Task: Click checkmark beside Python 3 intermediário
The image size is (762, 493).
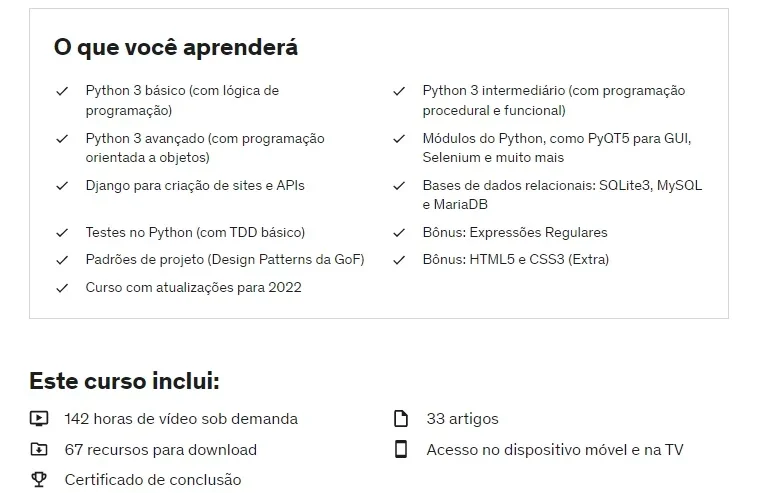Action: (x=399, y=91)
